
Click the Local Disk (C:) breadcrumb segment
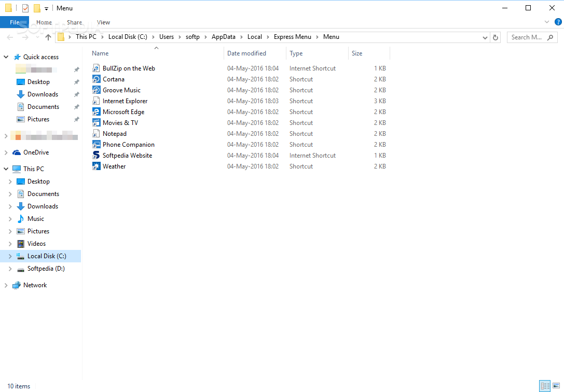[x=128, y=37]
